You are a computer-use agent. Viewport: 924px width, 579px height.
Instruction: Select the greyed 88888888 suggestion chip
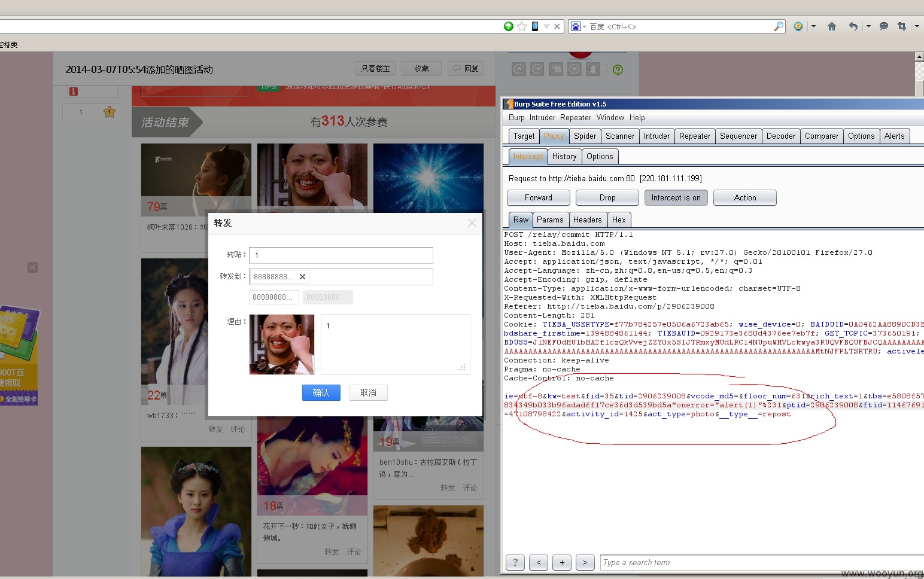click(x=327, y=297)
